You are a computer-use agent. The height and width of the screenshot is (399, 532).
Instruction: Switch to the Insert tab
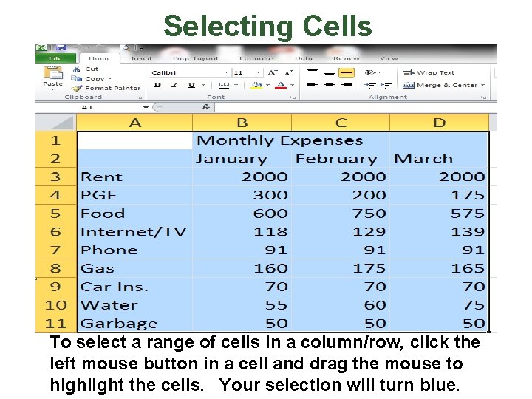(x=141, y=58)
